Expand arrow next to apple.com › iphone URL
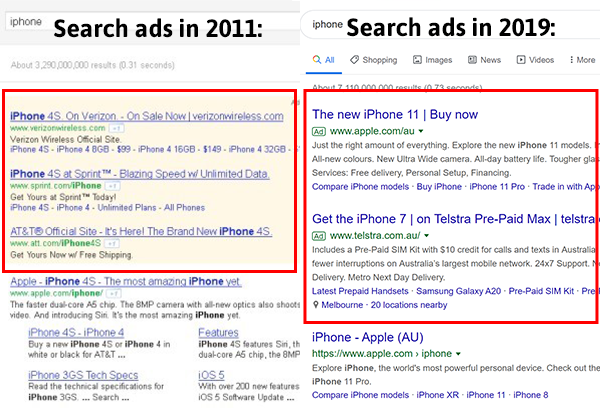 coord(458,354)
